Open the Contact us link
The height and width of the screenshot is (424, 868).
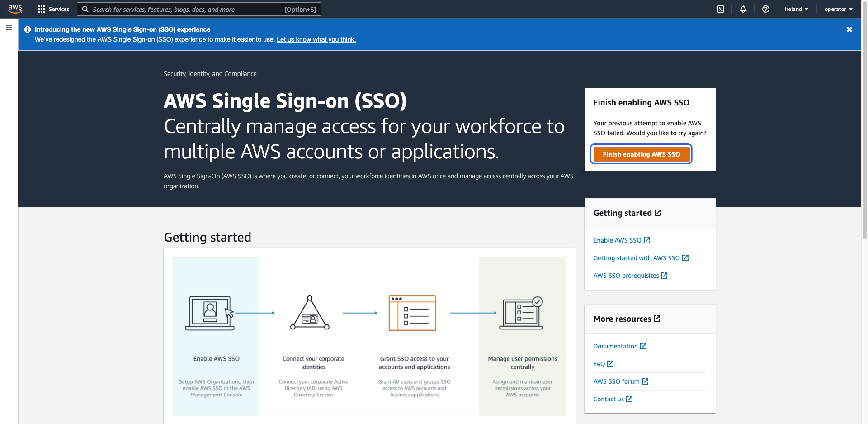(x=613, y=399)
